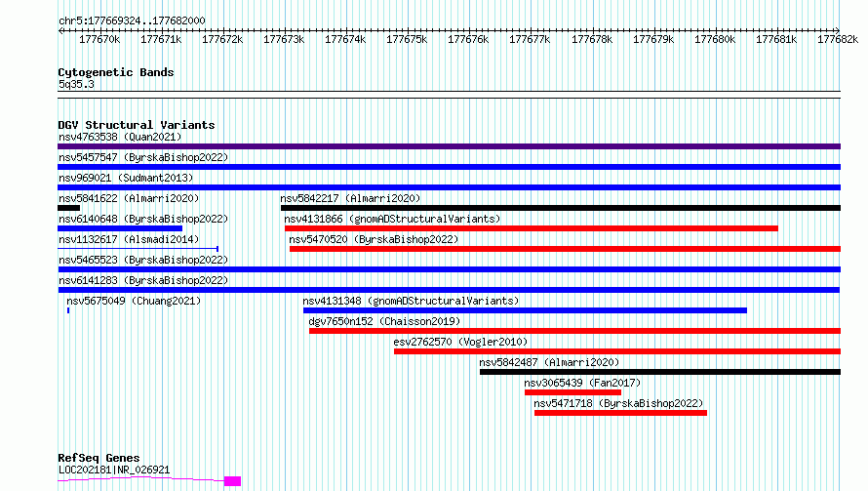Click the red nsv4131866 variant bar

(532, 228)
